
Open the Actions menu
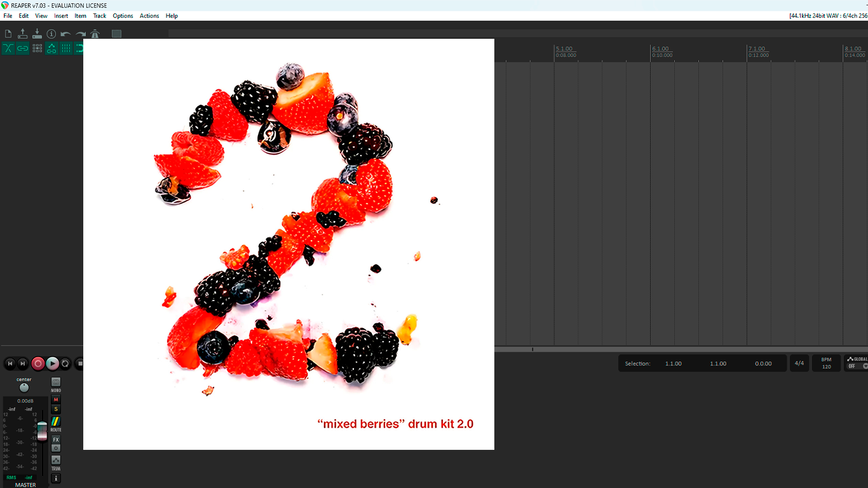[149, 16]
